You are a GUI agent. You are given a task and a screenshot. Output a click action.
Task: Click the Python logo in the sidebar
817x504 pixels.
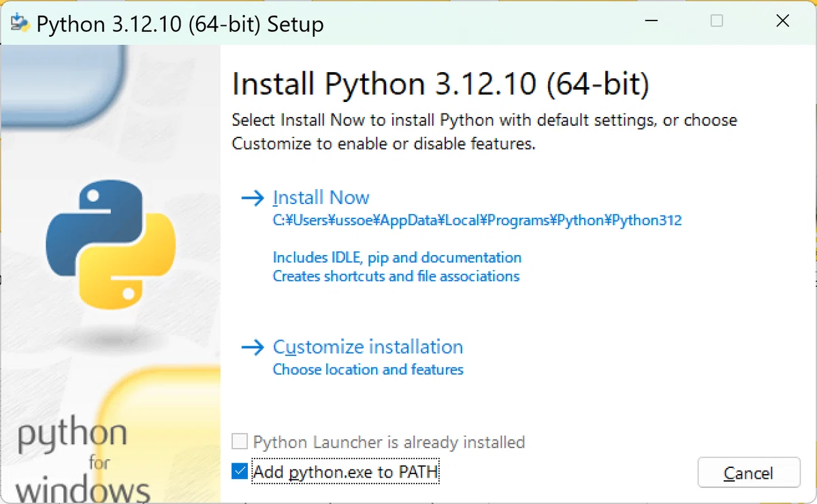(111, 246)
